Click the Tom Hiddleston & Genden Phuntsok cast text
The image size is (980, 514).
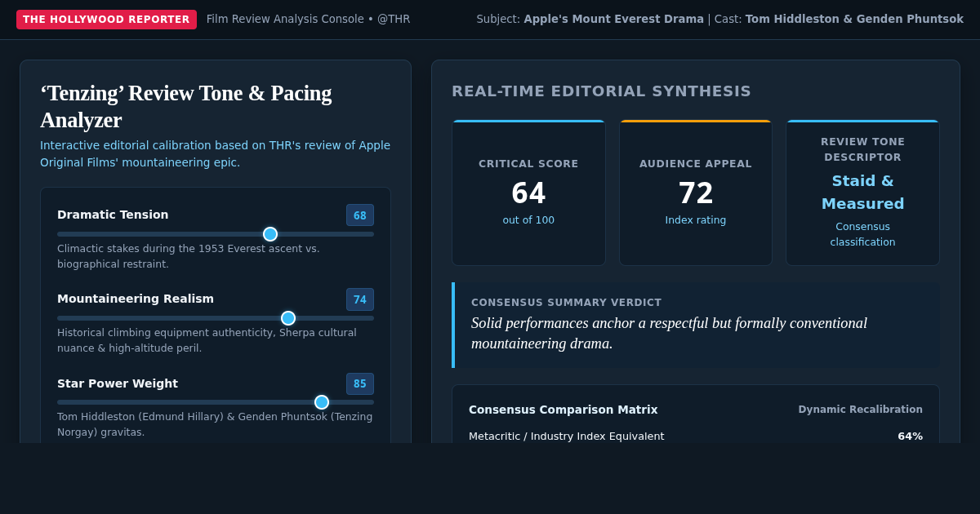(854, 19)
